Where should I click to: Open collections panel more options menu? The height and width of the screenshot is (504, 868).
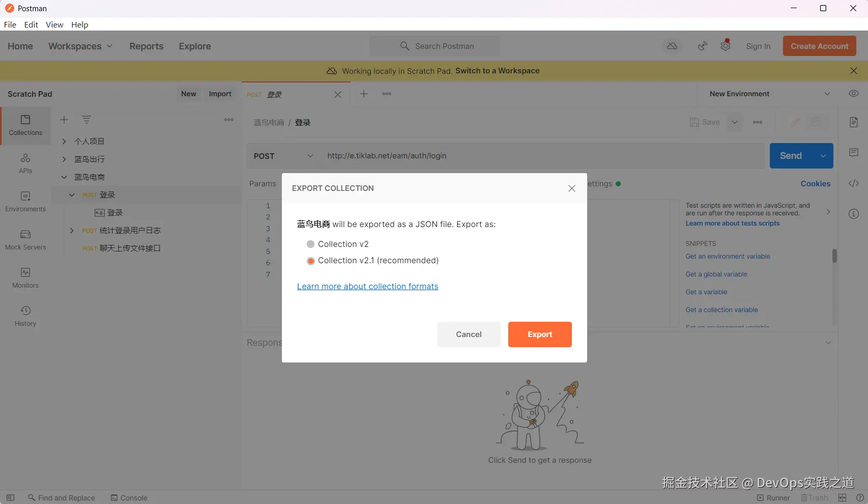click(x=229, y=120)
